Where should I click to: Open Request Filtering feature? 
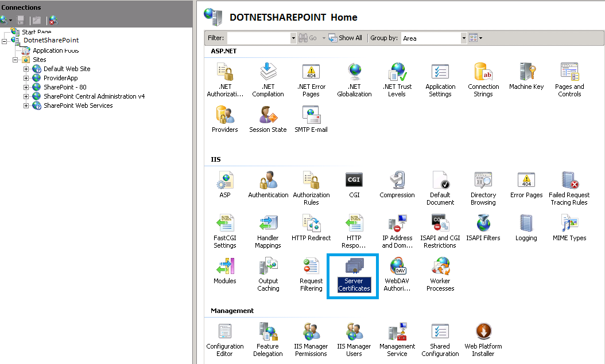pyautogui.click(x=311, y=274)
